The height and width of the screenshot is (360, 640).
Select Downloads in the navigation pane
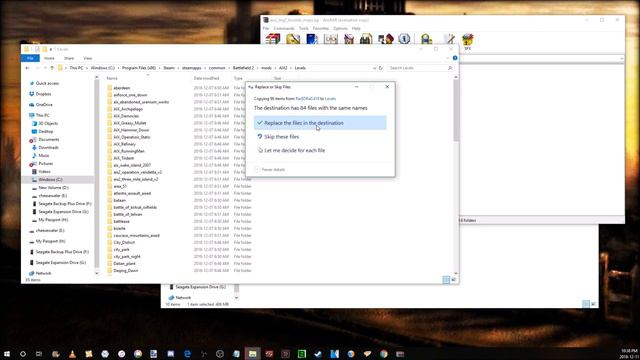coord(49,147)
